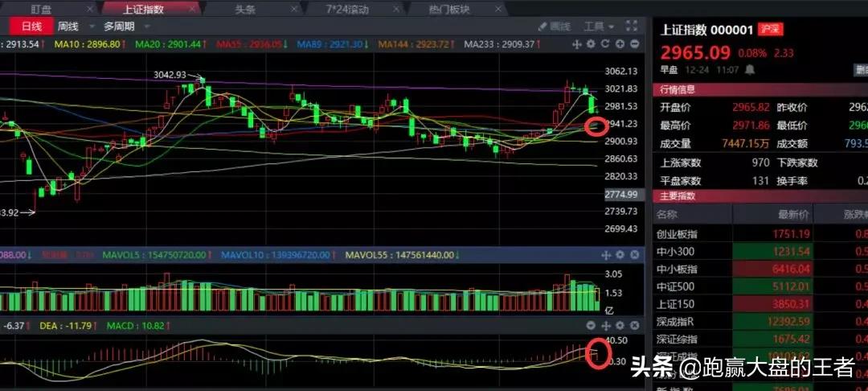Click the DEA : -11.79 label

click(x=68, y=326)
